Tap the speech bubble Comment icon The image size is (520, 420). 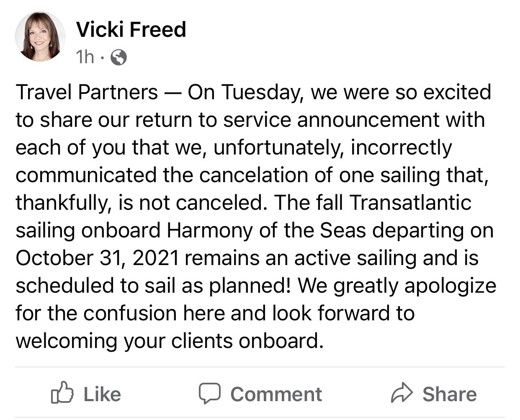210,393
